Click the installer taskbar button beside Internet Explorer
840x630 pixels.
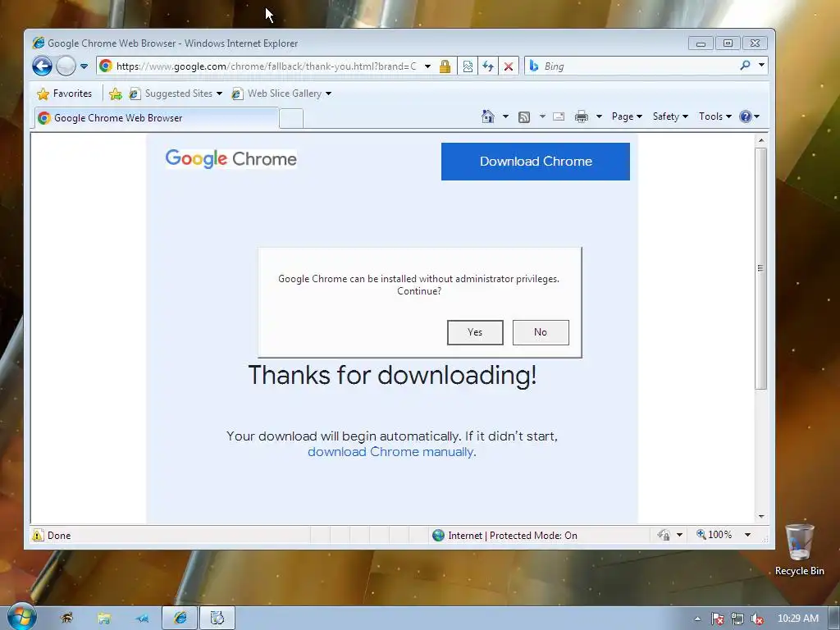click(x=217, y=619)
